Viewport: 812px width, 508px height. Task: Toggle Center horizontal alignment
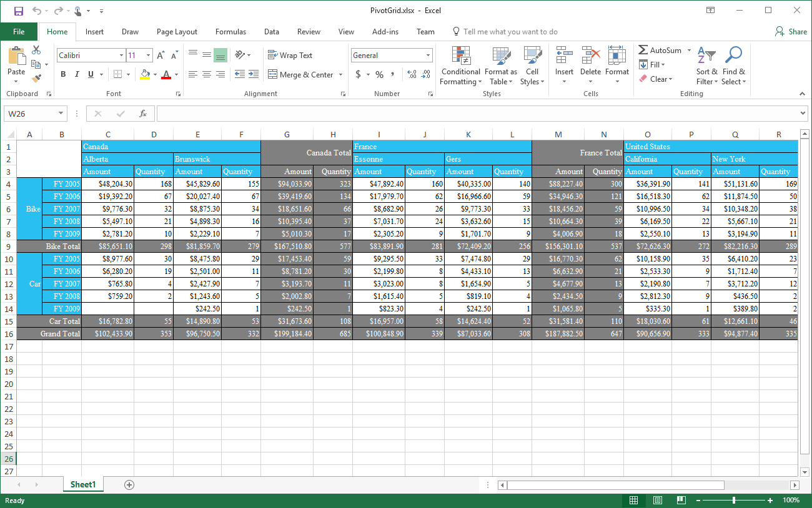207,74
